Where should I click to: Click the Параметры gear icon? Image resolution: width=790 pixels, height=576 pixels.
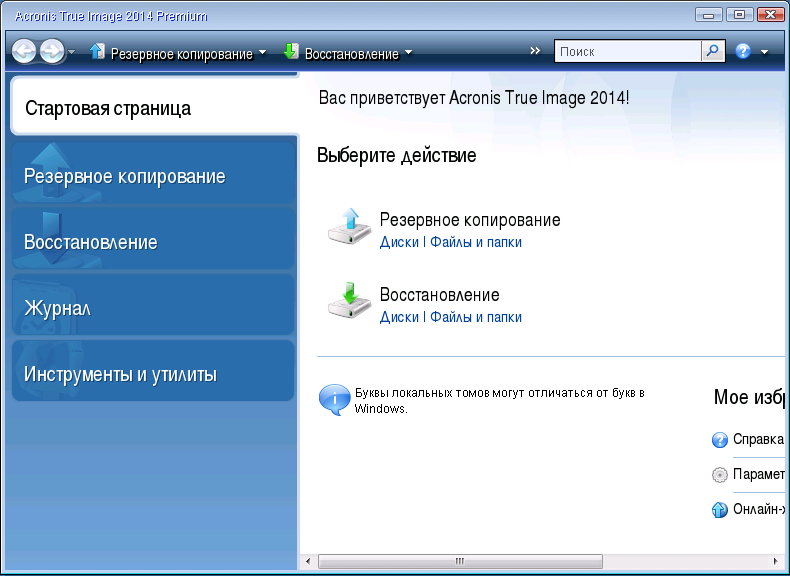(719, 475)
